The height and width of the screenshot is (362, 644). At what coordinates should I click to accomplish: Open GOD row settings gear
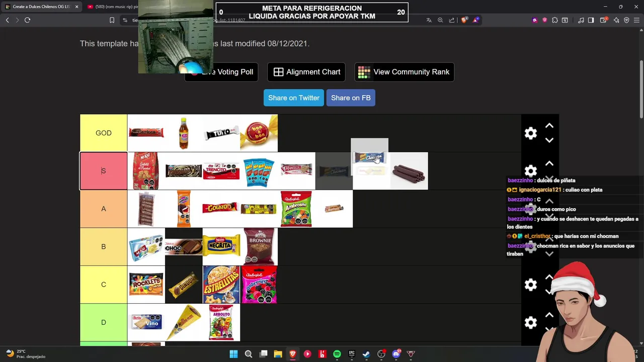point(531,133)
